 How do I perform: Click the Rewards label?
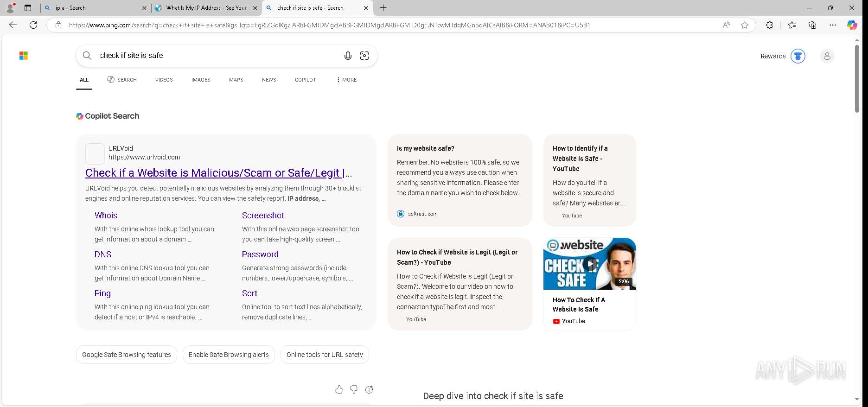tap(773, 56)
